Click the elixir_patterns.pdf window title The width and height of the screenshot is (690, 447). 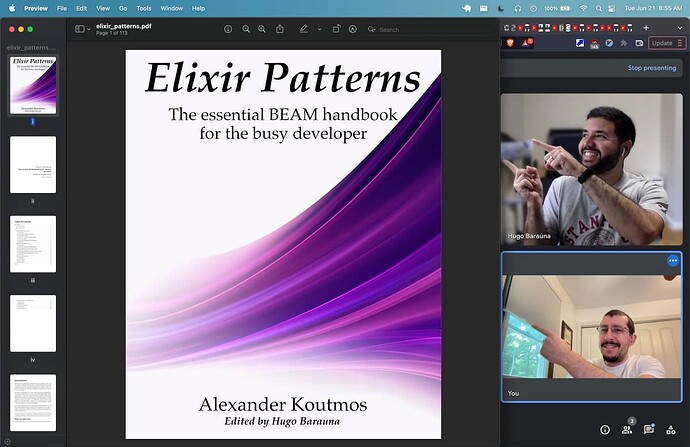coord(124,26)
